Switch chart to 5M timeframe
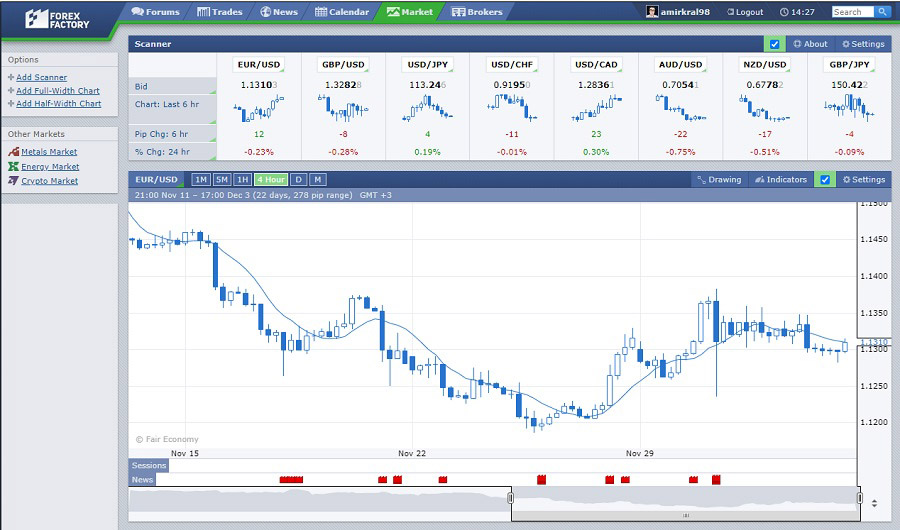The height and width of the screenshot is (530, 900). [x=222, y=180]
